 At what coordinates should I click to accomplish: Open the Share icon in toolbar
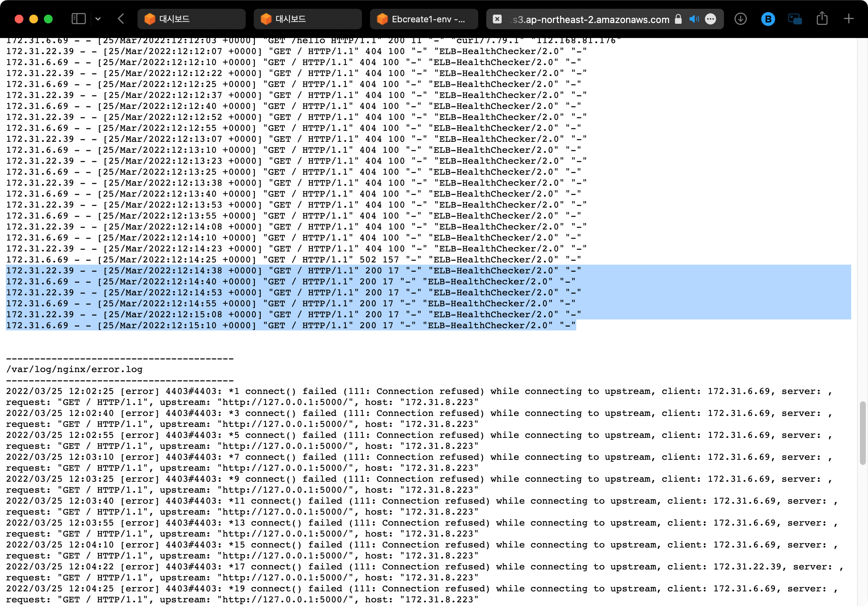[x=822, y=18]
